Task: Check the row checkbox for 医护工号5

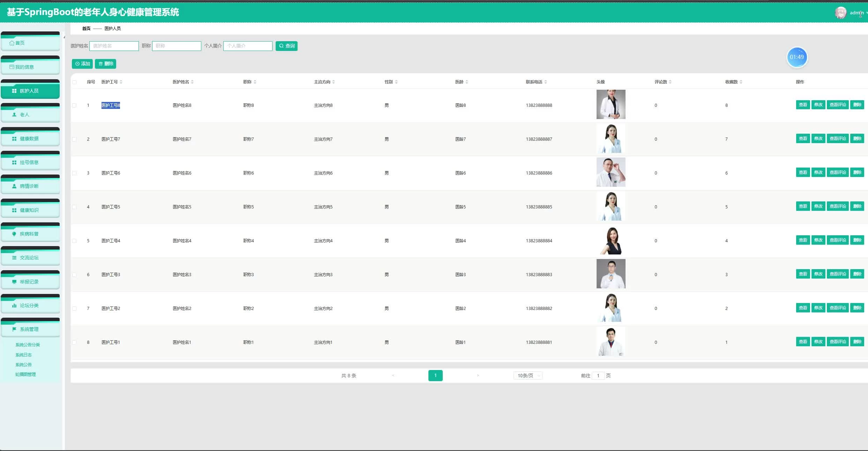Action: click(74, 207)
